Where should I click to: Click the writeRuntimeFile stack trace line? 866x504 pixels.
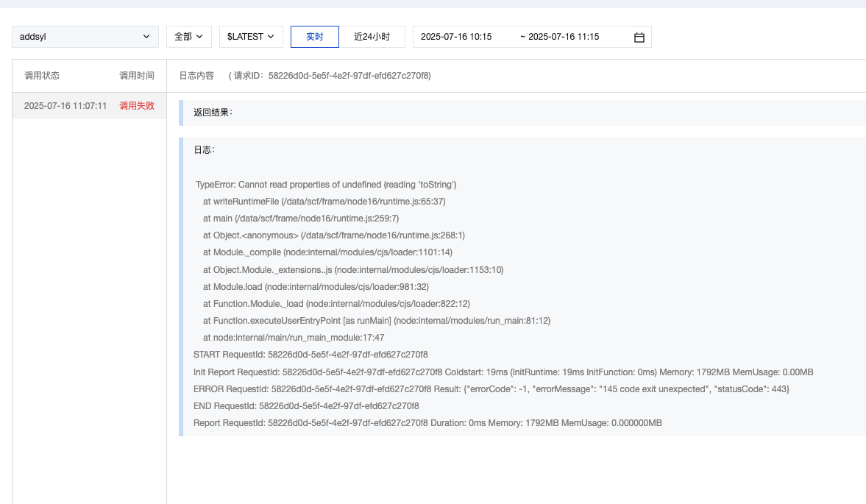click(324, 202)
